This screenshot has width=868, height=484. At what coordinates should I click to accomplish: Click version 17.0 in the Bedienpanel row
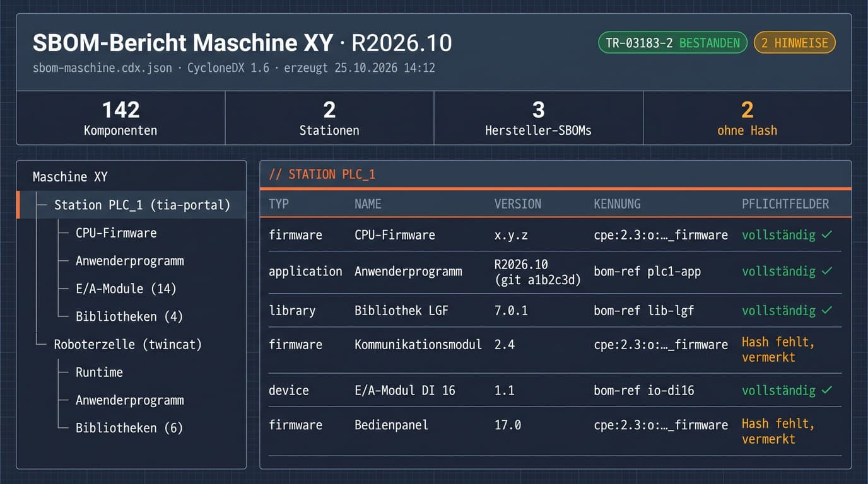click(508, 425)
